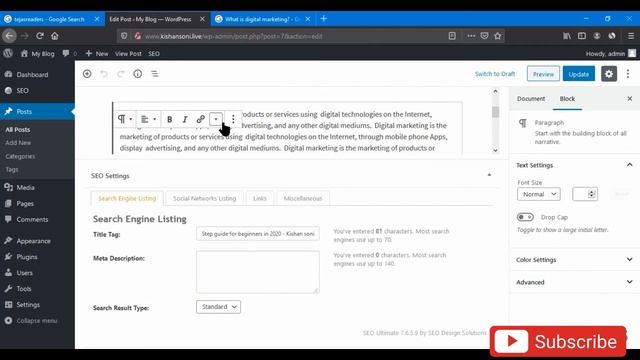This screenshot has height=360, width=640.
Task: Open the Font Size Normal dropdown
Action: tap(538, 194)
